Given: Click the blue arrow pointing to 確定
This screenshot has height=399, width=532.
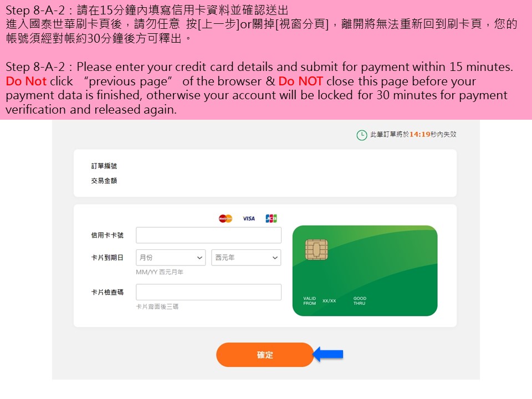Looking at the screenshot, I should coord(328,355).
